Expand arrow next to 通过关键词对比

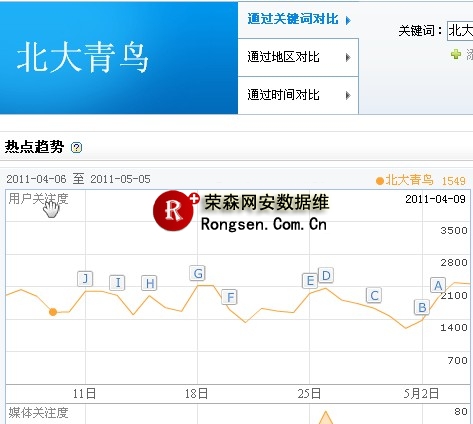click(x=348, y=21)
